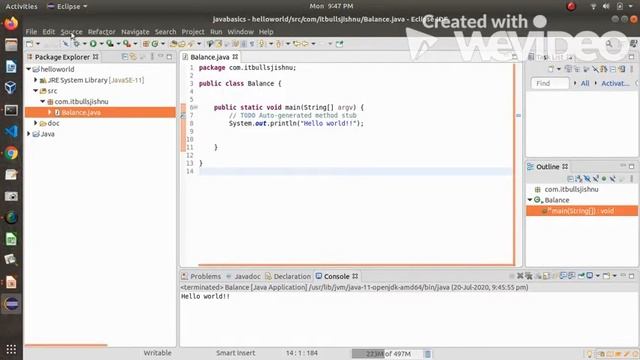Click Collapse All in Package Explorer
Screen dimensions: 640x360
125,57
